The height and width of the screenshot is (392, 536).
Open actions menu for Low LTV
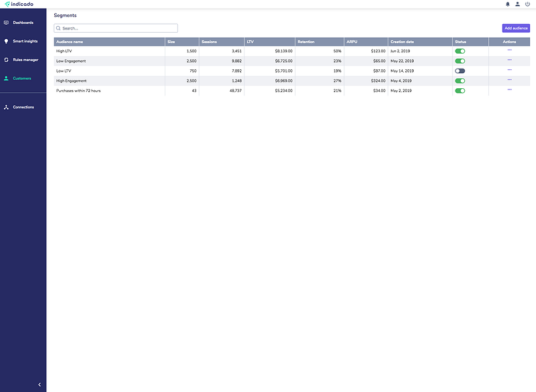(509, 70)
